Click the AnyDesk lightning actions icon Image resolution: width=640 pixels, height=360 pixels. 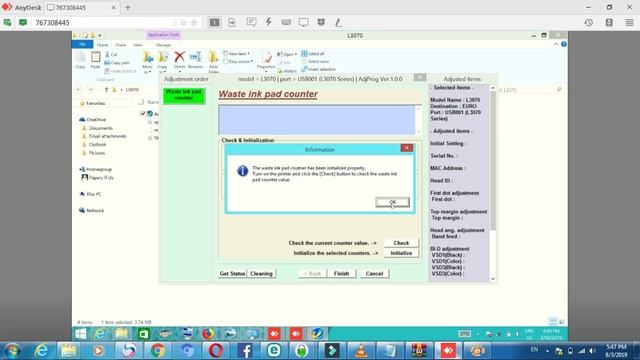point(269,22)
